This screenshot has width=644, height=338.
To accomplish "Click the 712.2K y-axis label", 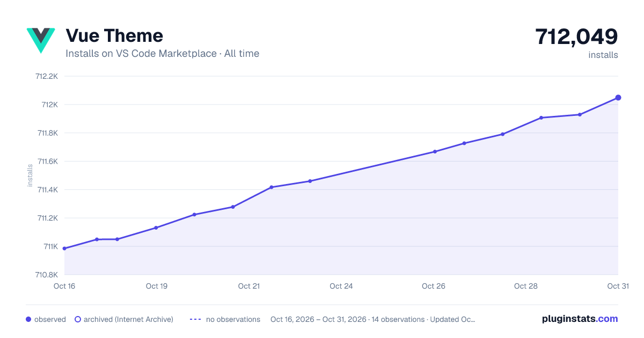I will click(x=46, y=76).
